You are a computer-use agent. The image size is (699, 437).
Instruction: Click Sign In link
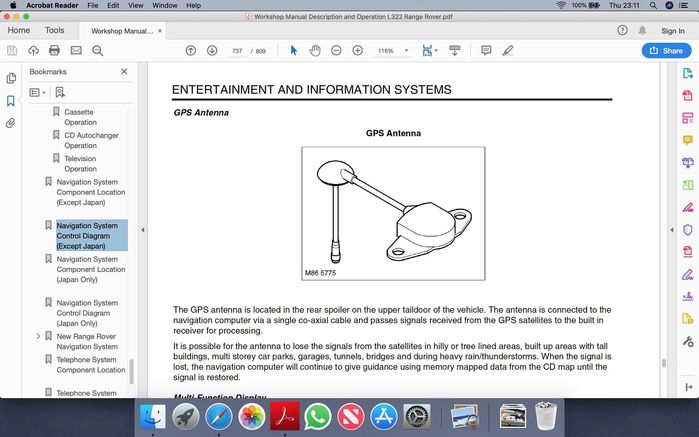click(673, 31)
